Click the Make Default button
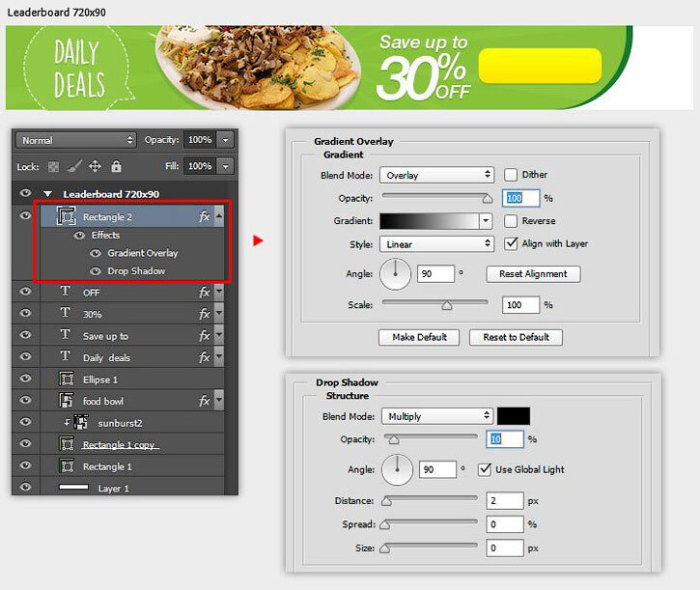 click(x=419, y=337)
